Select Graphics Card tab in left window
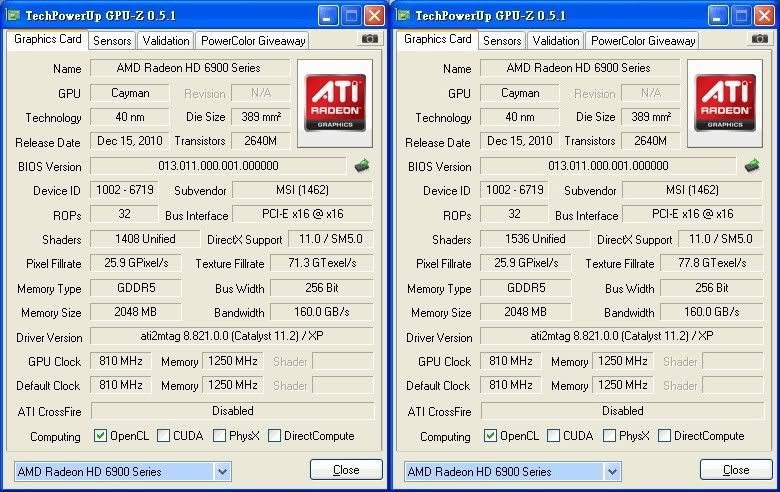 pyautogui.click(x=48, y=39)
